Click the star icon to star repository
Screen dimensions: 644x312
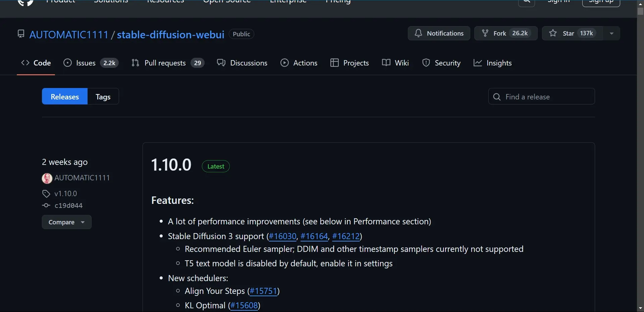coord(553,33)
